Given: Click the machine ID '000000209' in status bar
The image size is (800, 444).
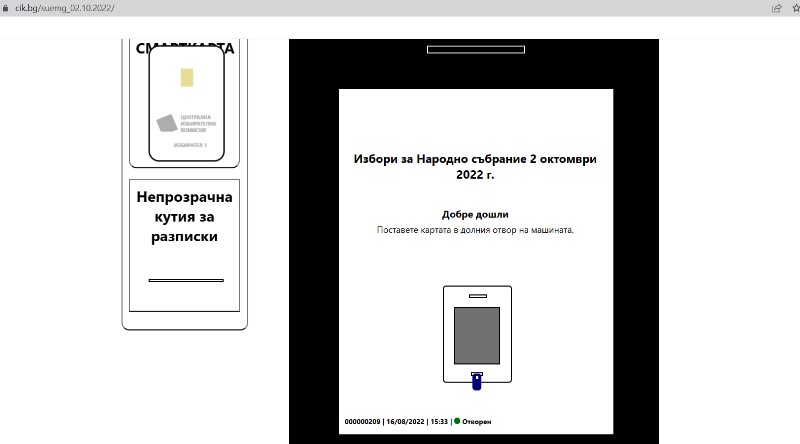Looking at the screenshot, I should coord(362,422).
